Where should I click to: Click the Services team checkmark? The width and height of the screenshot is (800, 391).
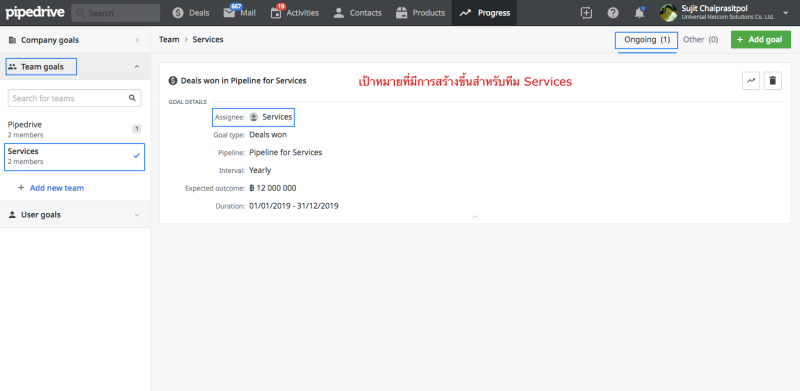136,156
